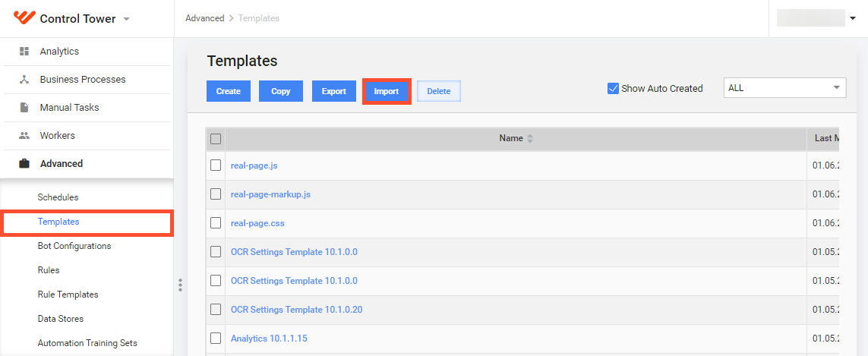Click the Analytics dashboard icon
This screenshot has width=868, height=356.
pyautogui.click(x=24, y=52)
